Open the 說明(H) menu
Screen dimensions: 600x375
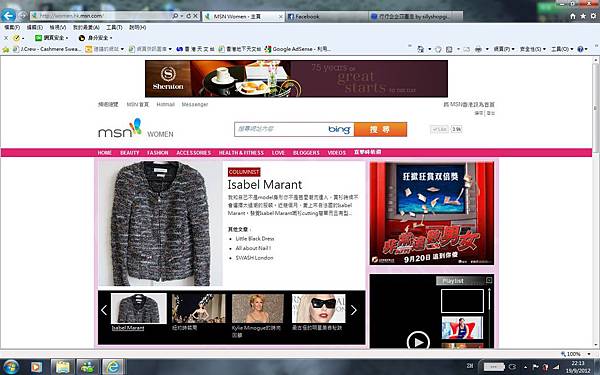coord(137,28)
